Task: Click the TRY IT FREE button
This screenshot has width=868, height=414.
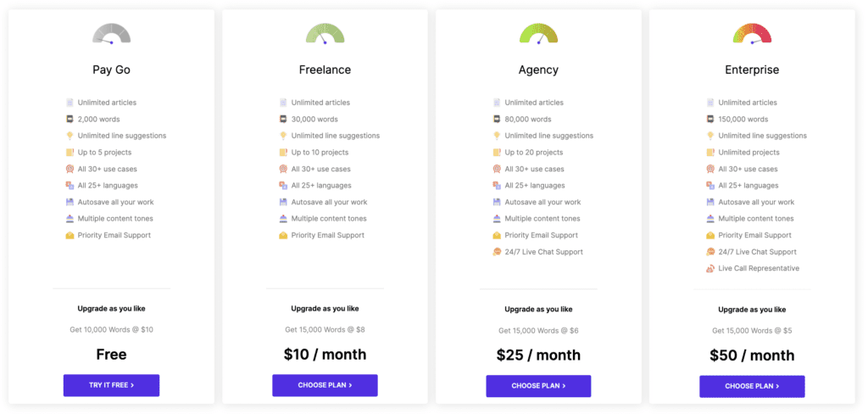Action: pos(111,385)
